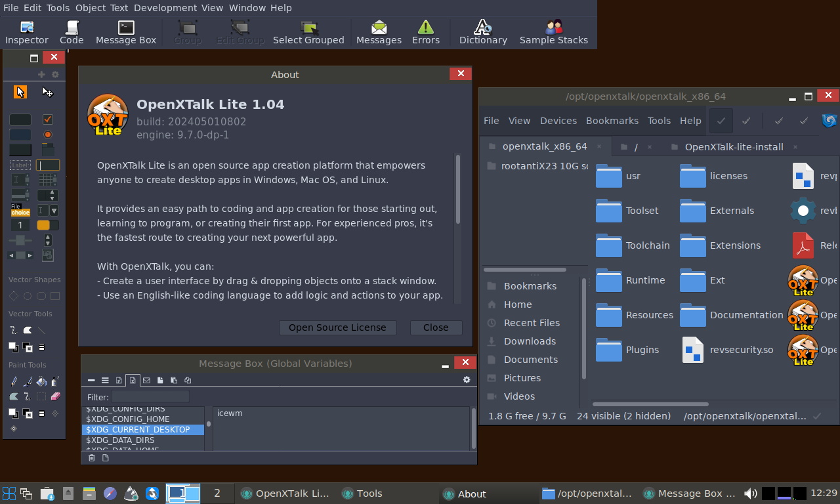The image size is (840, 504).
Task: Pick the button object in Tools palette
Action: pos(20,119)
